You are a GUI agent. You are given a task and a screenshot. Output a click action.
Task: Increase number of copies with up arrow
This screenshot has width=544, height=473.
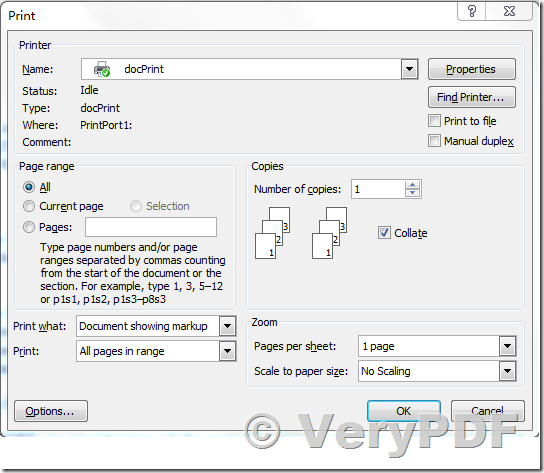coord(413,185)
